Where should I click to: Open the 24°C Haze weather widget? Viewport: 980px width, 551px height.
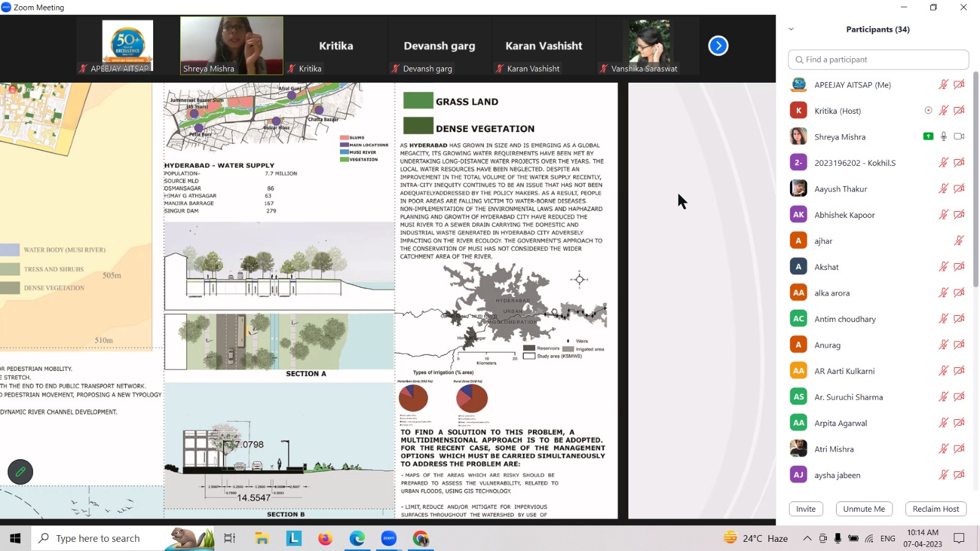(x=756, y=538)
